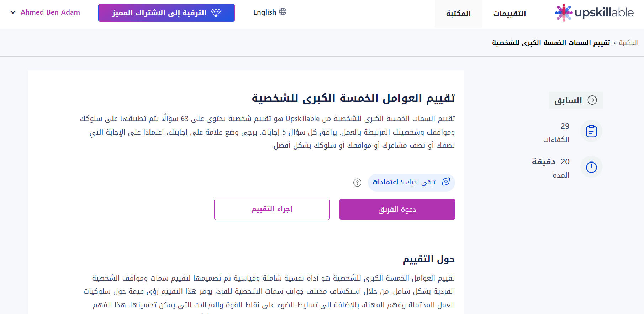Viewport: 644px width, 314px height.
Task: Click the stopwatch duration icon
Action: click(591, 167)
